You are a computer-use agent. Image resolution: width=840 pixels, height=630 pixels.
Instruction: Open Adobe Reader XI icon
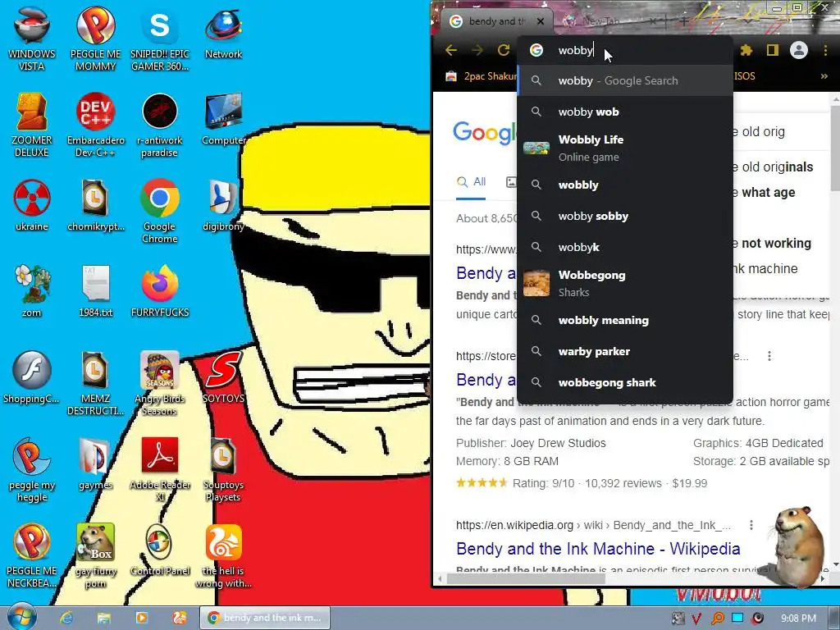160,470
